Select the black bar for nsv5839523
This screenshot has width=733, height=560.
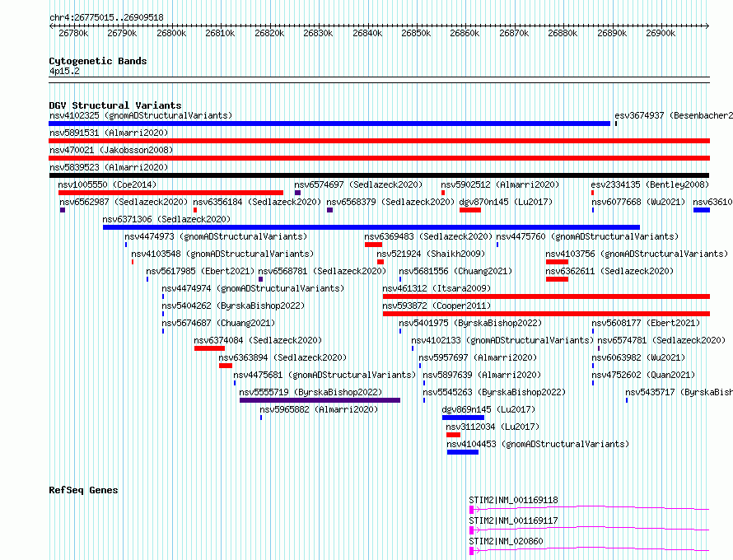click(x=379, y=175)
